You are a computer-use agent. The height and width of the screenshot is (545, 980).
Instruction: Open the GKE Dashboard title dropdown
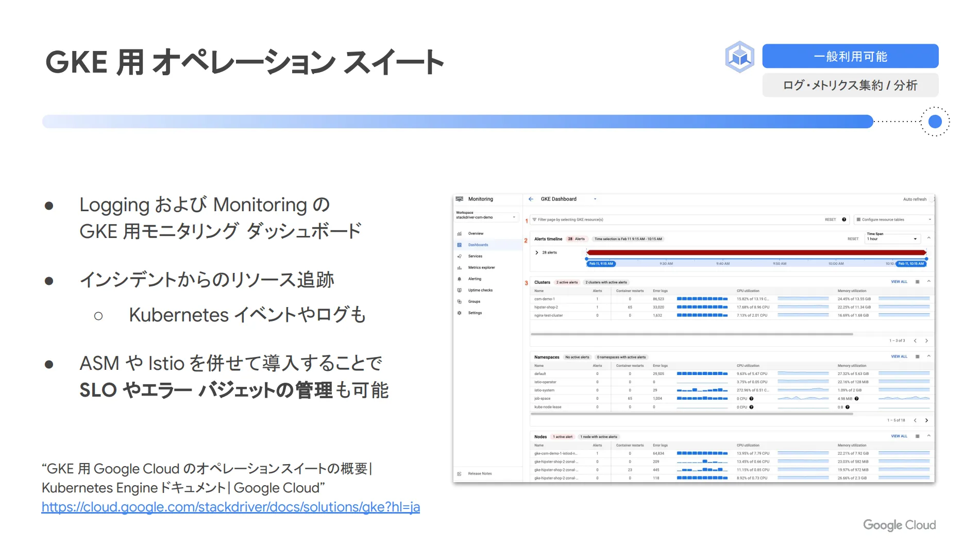coord(595,199)
